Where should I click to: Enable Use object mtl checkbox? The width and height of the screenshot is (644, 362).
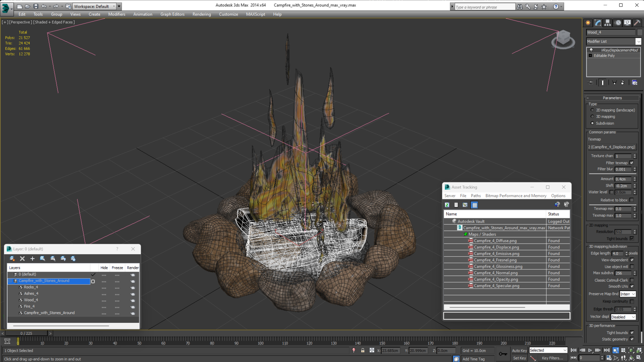[x=632, y=267]
